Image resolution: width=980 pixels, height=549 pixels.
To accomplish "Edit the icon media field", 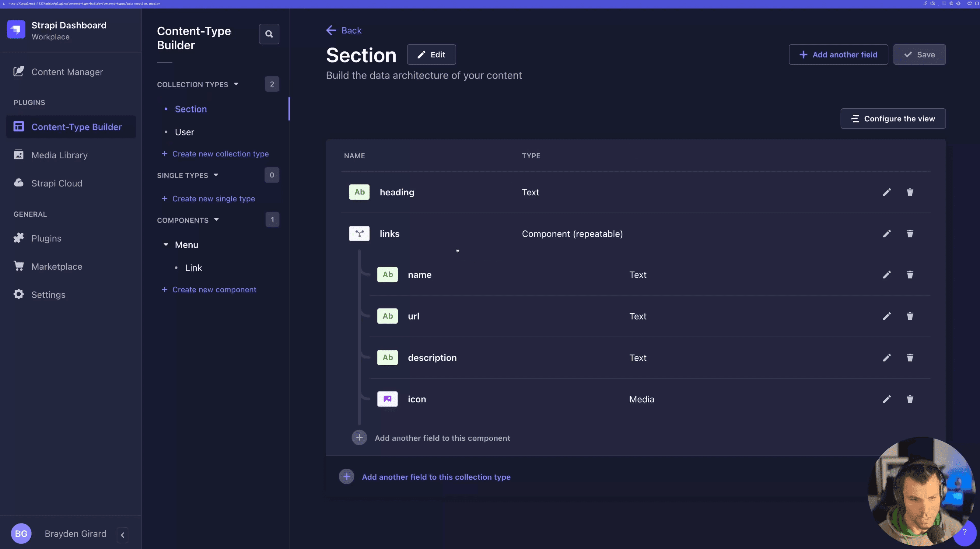I will coord(887,399).
